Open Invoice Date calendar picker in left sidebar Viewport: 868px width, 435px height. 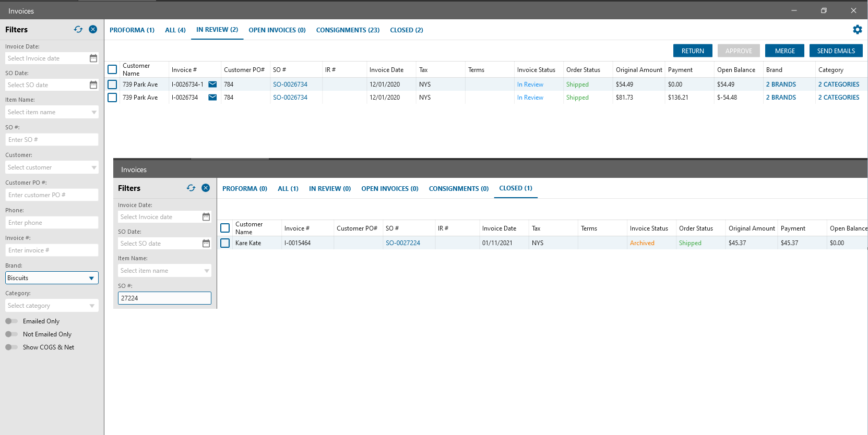tap(93, 58)
